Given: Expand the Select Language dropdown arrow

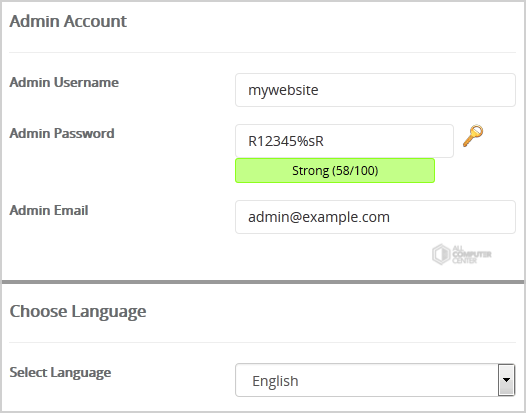Looking at the screenshot, I should coord(506,380).
